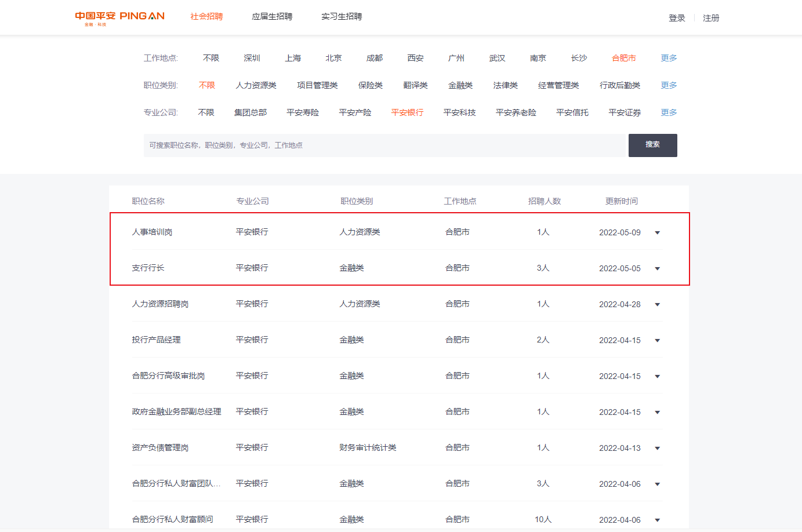Filter company by 平安科技

[x=459, y=112]
